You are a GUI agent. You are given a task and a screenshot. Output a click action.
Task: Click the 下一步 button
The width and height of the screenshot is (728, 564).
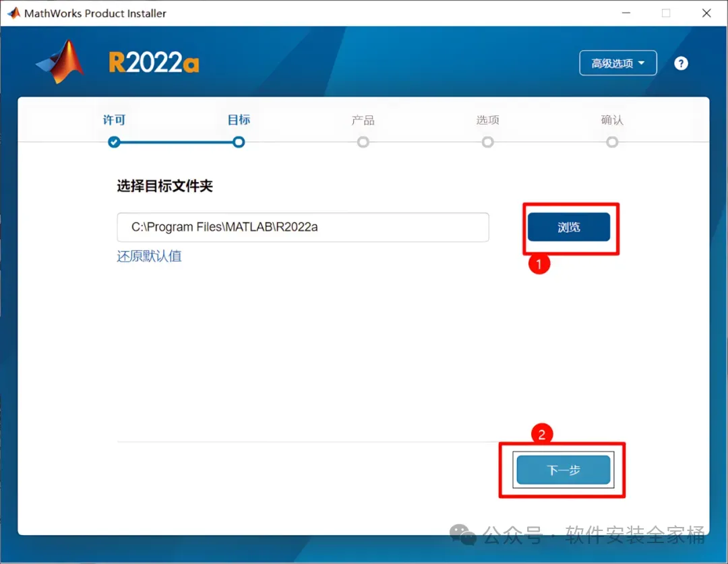563,470
